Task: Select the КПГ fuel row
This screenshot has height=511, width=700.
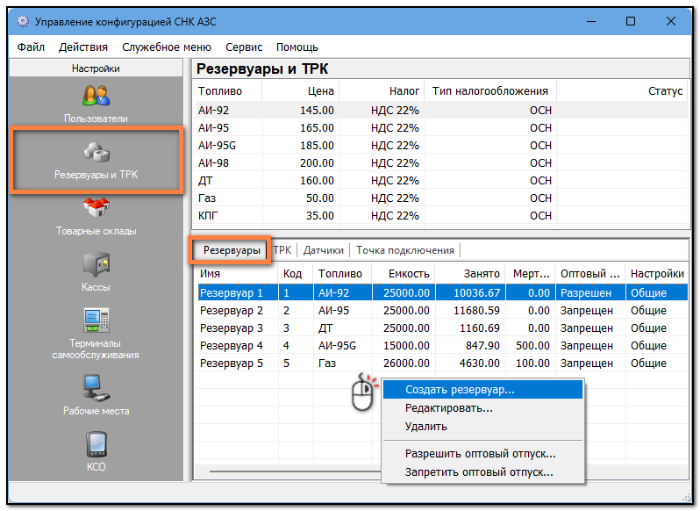Action: pyautogui.click(x=442, y=216)
